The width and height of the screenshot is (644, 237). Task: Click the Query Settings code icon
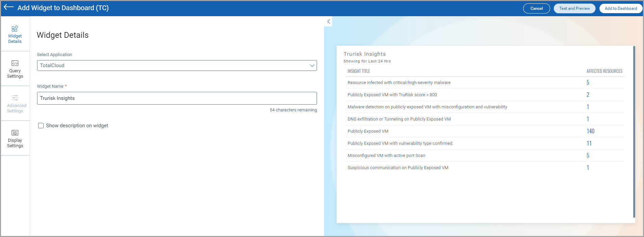pos(15,63)
